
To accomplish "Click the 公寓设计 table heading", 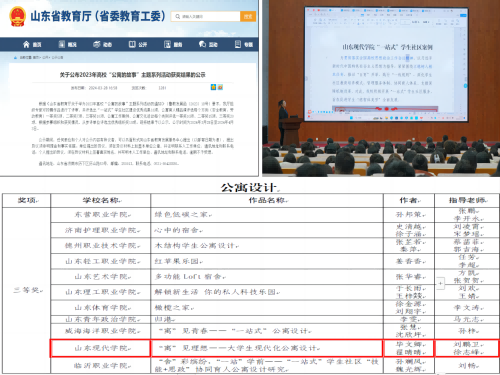I will coord(250,187).
